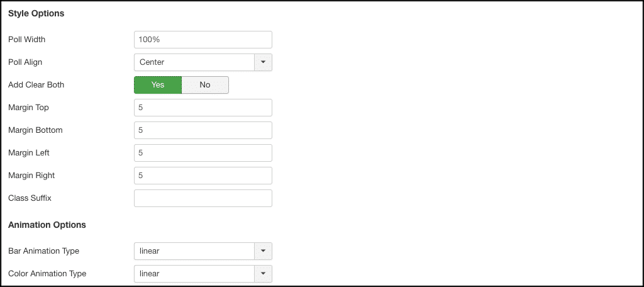Open Color Animation Type linear box
The height and width of the screenshot is (287, 644).
(x=194, y=274)
